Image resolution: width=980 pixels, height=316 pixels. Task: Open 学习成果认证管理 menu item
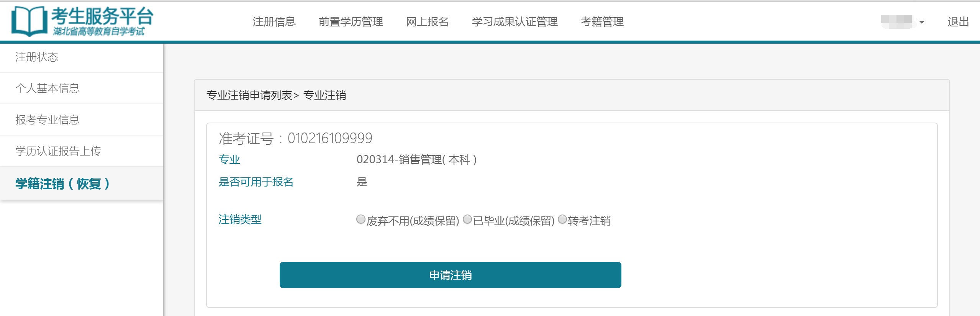[515, 22]
